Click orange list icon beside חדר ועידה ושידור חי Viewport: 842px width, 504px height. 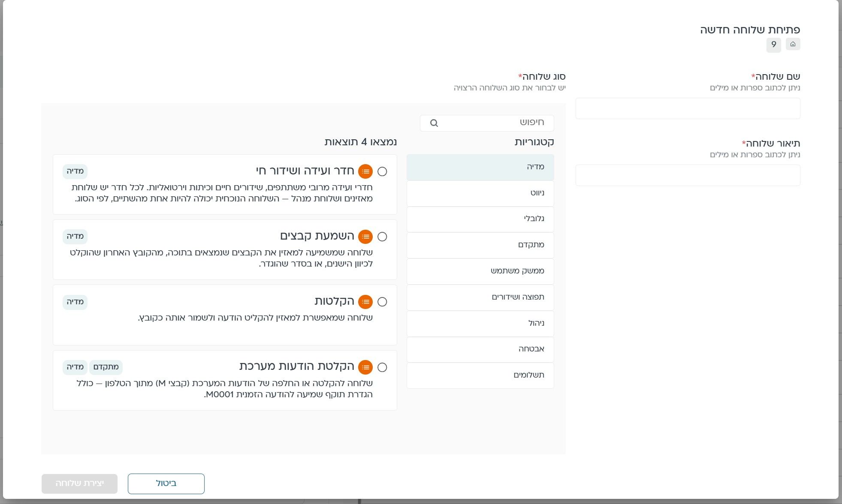click(x=365, y=171)
